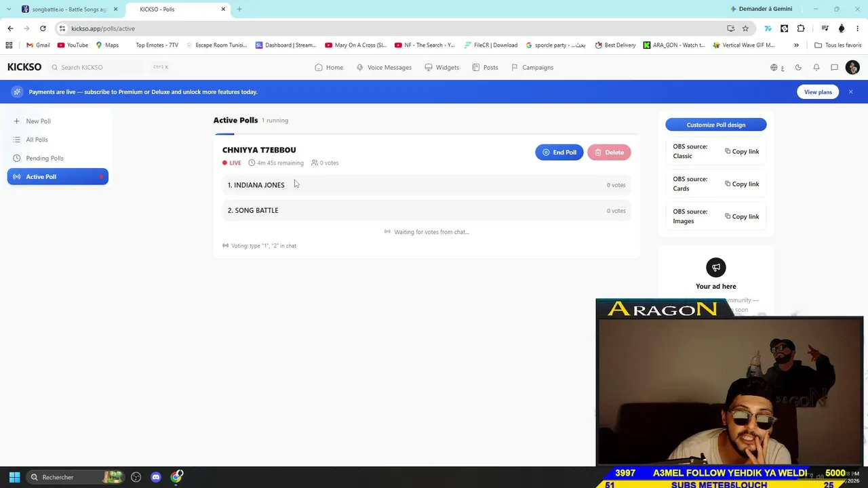Open the Tous les favoris folder
868x488 pixels.
838,45
